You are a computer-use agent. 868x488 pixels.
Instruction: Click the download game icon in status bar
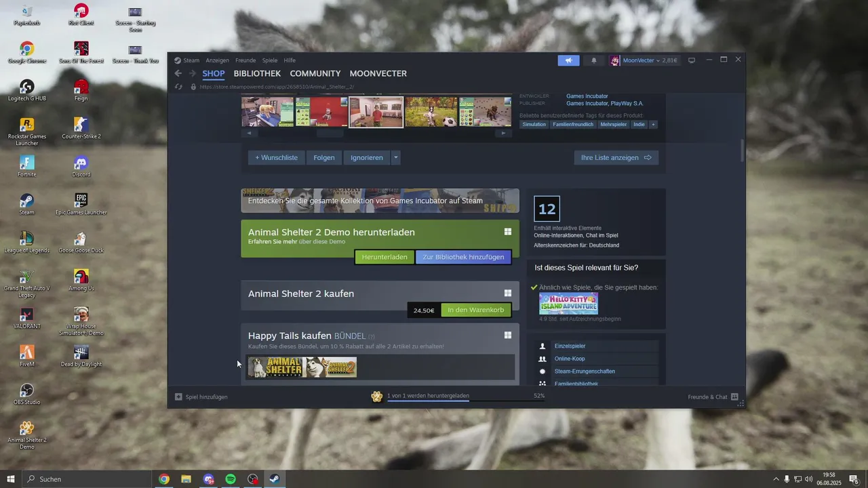coord(377,396)
